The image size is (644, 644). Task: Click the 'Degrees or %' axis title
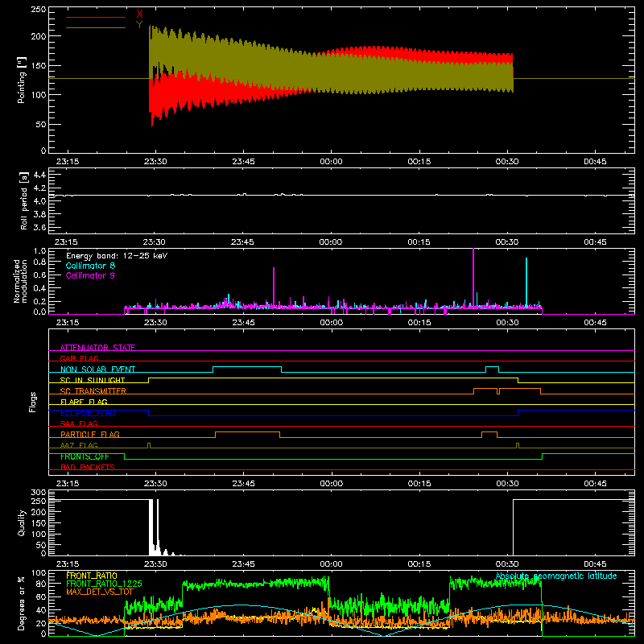click(x=22, y=604)
